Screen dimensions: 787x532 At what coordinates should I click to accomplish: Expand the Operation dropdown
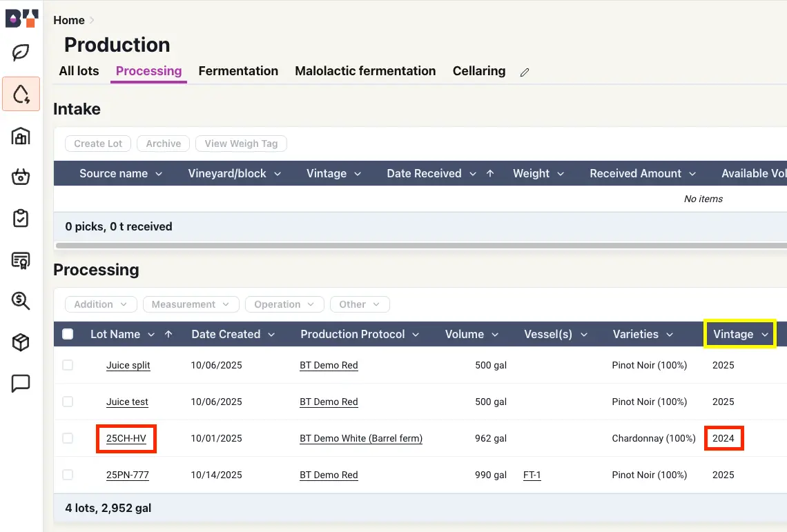point(284,304)
